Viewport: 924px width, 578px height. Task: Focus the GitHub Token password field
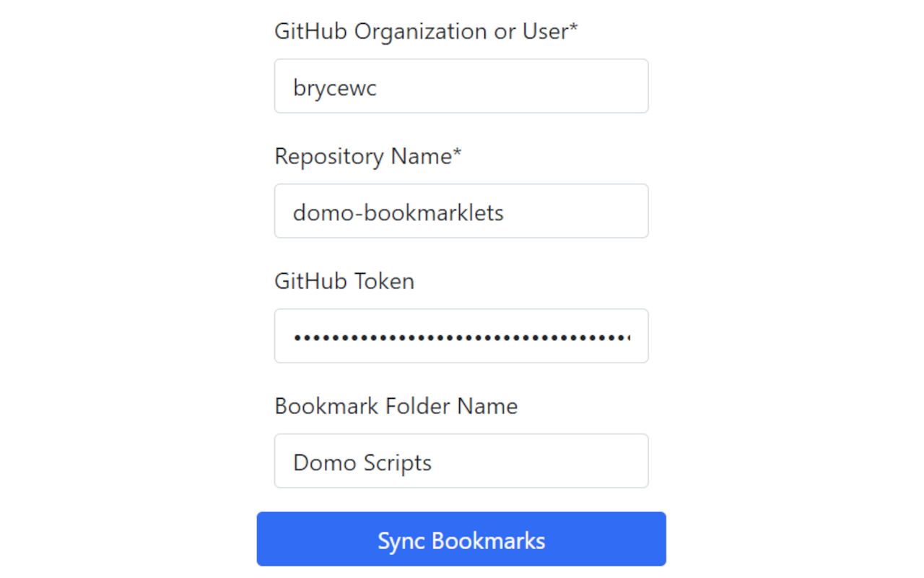pos(461,336)
